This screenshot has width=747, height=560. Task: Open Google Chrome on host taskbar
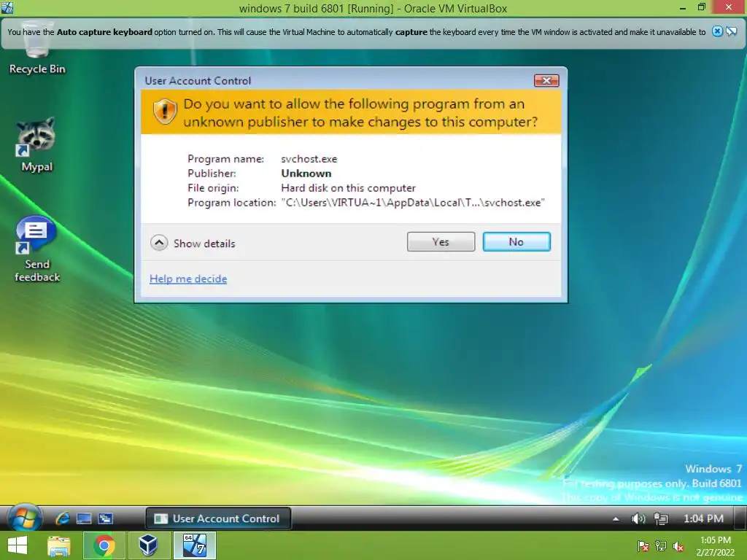(104, 545)
